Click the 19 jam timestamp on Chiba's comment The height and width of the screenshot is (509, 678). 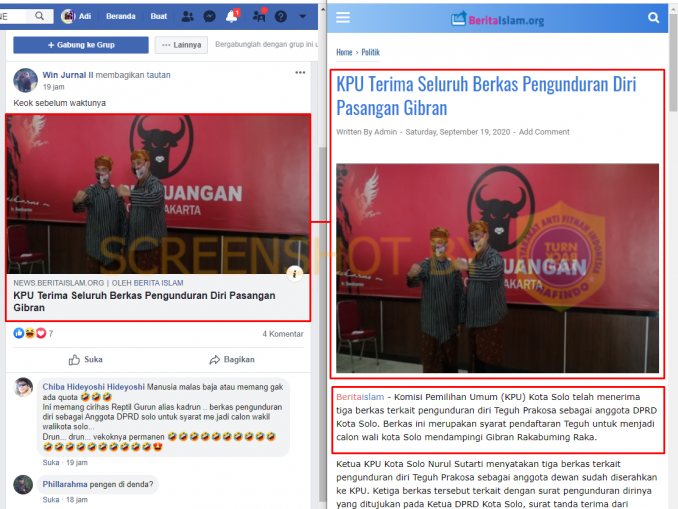point(77,462)
